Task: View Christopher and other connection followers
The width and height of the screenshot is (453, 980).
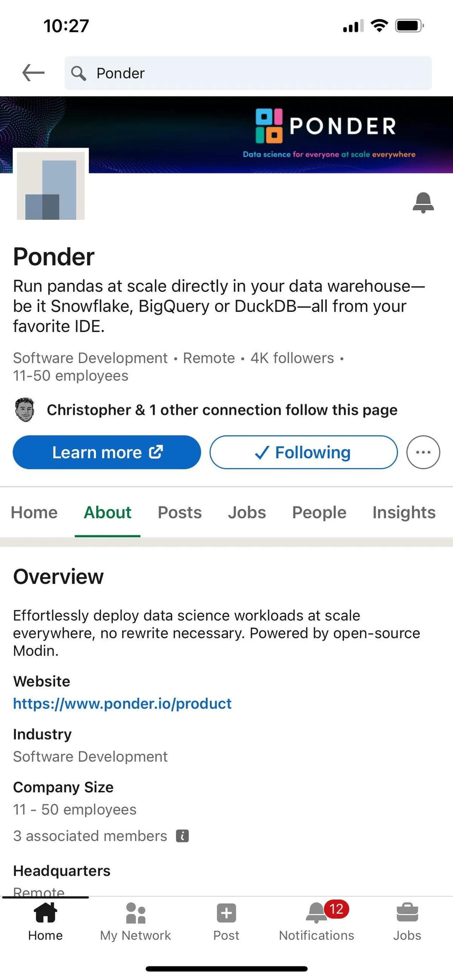Action: pyautogui.click(x=222, y=410)
